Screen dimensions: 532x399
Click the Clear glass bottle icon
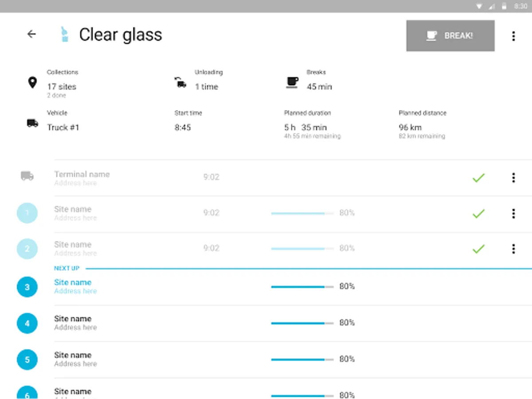65,35
